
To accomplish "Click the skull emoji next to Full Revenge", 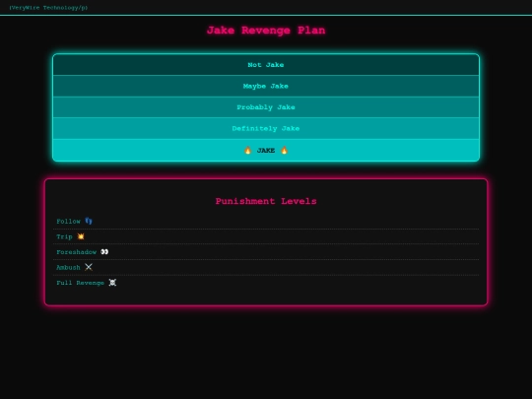I will (112, 283).
